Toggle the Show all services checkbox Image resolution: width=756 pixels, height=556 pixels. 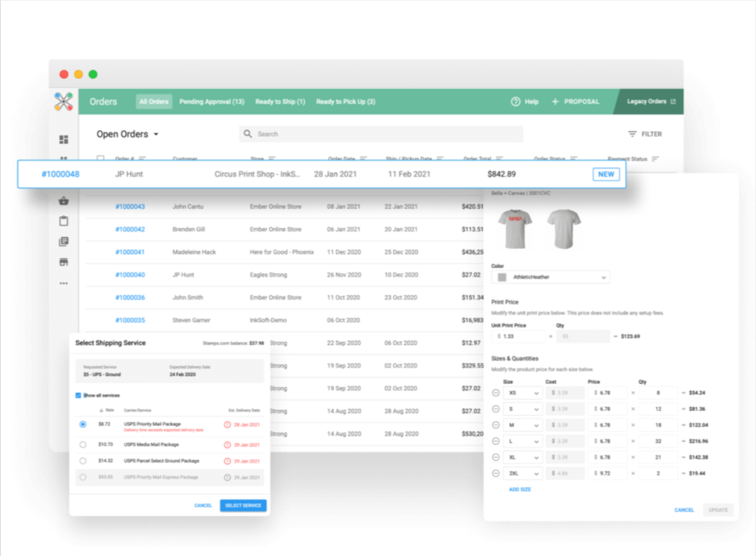[x=78, y=396]
